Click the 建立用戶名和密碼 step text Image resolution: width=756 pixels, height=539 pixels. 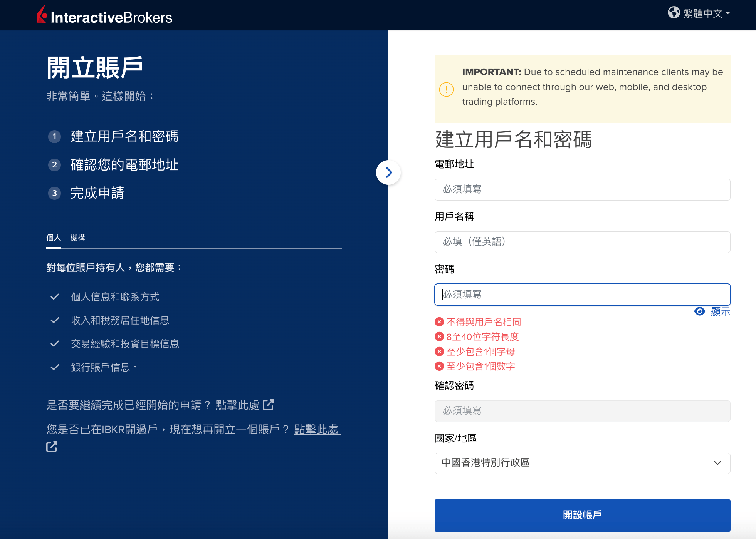pos(124,136)
